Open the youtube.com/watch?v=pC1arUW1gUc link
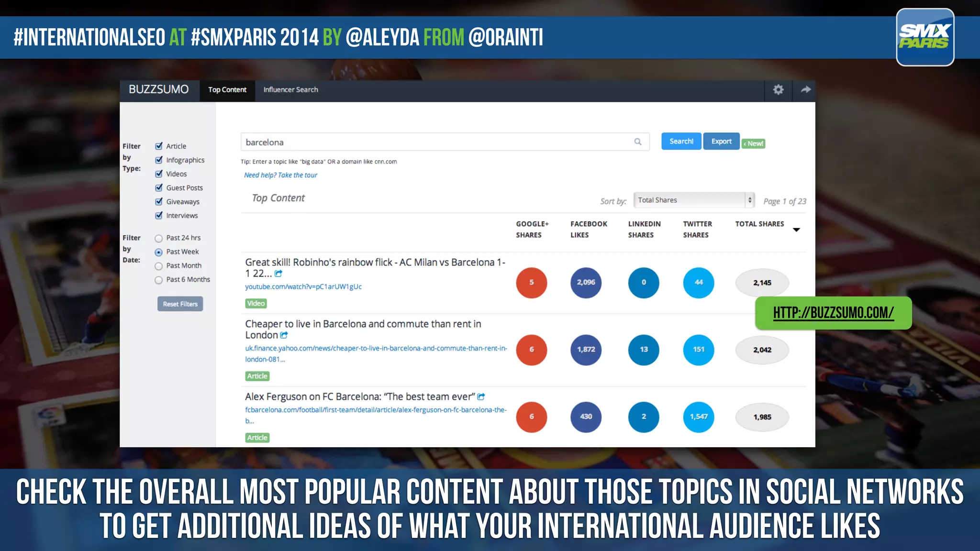Image resolution: width=980 pixels, height=551 pixels. [303, 287]
